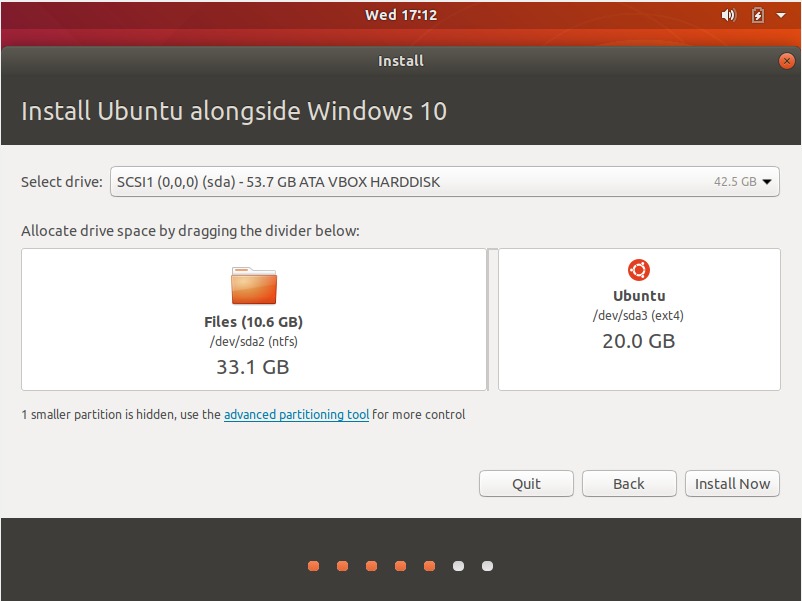Select the Files 33.1 GB size label
The image size is (802, 601).
point(253,367)
